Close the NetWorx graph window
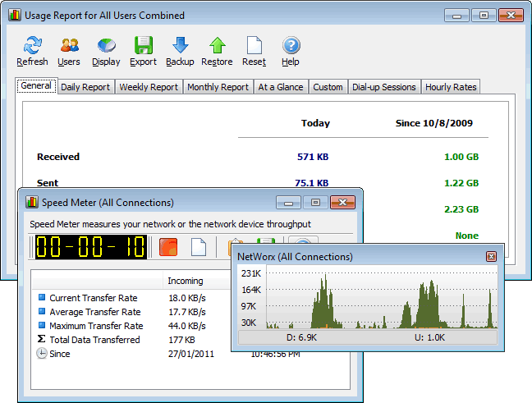532x403 pixels. (491, 256)
